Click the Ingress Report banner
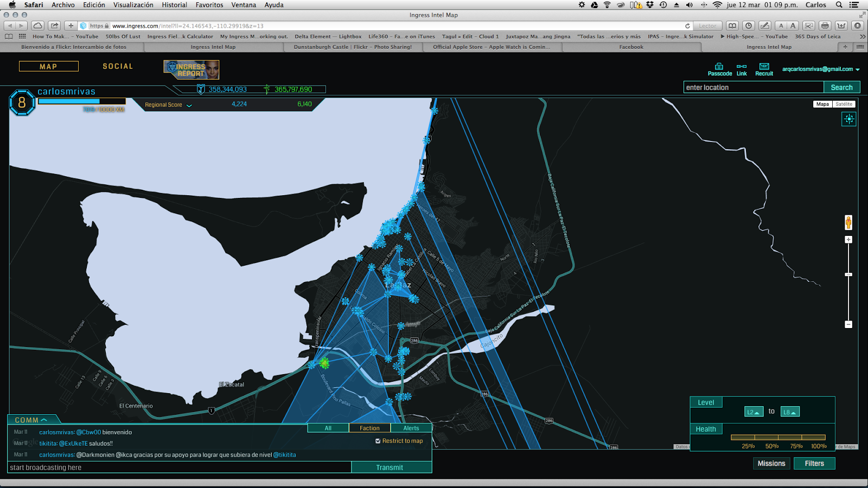Screen dimensions: 868x488 [x=191, y=69]
